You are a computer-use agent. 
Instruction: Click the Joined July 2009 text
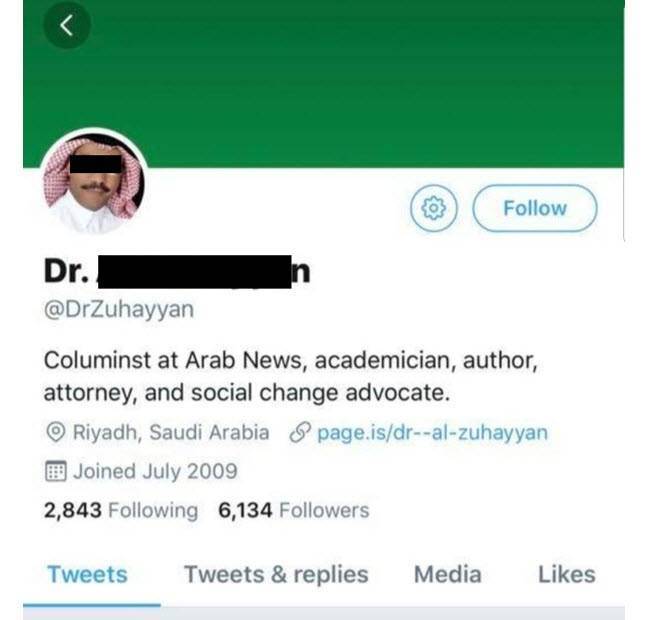tap(155, 471)
